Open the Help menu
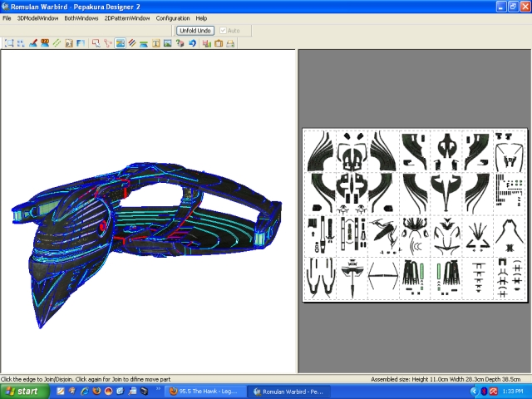Image resolution: width=532 pixels, height=399 pixels. pyautogui.click(x=201, y=18)
